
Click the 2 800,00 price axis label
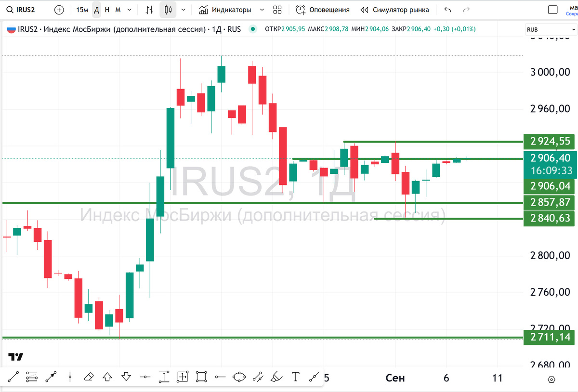(x=550, y=255)
